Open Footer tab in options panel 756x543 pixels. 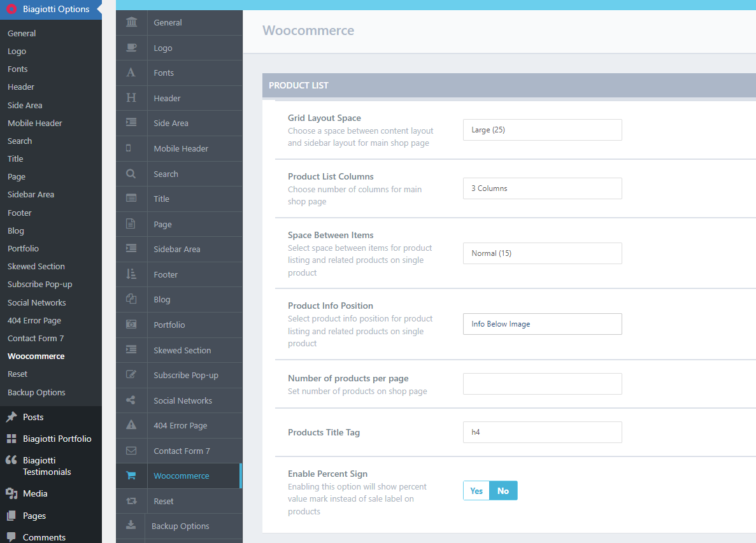(180, 274)
